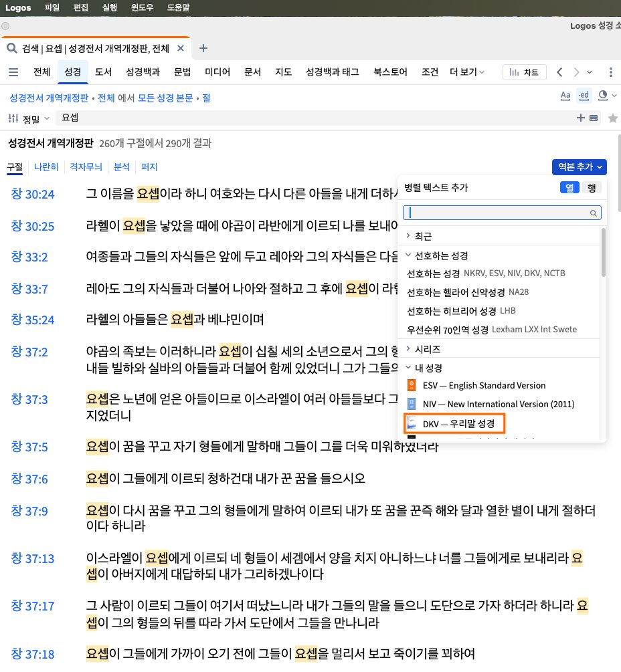This screenshot has width=621, height=672.
Task: Click the 차트 chart button
Action: pos(524,72)
